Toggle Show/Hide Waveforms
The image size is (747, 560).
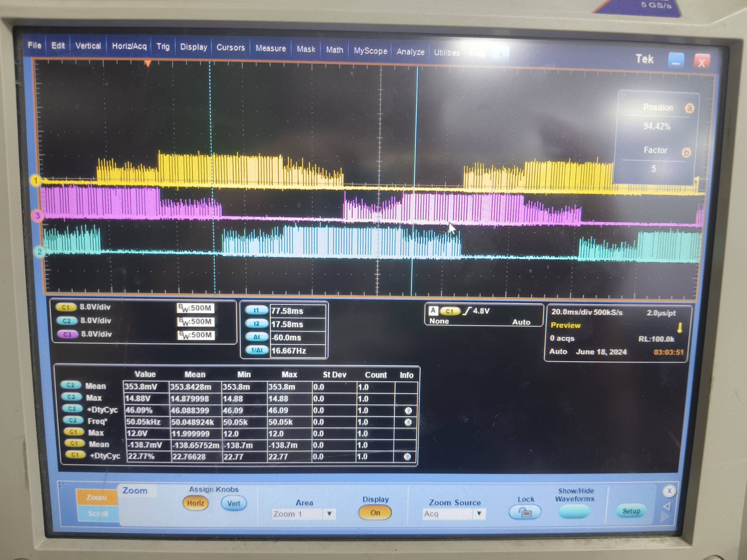(574, 511)
